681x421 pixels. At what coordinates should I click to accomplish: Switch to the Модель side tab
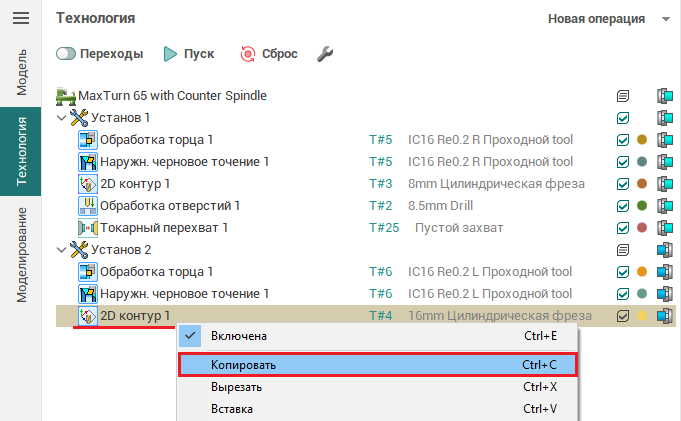21,70
